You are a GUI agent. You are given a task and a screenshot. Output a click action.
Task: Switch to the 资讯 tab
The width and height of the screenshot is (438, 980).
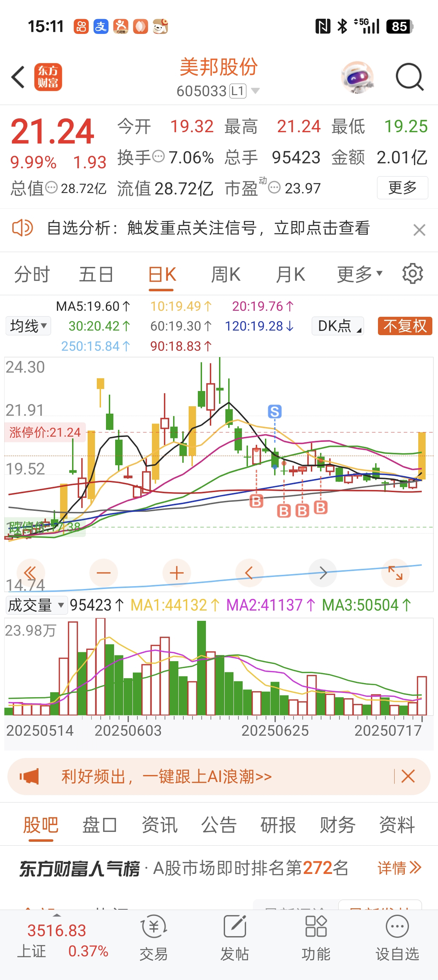pyautogui.click(x=159, y=825)
